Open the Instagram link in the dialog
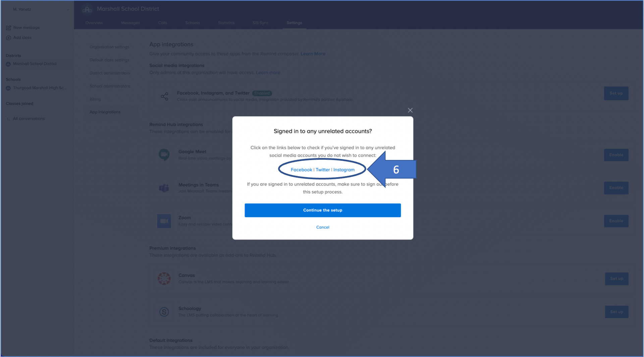The width and height of the screenshot is (644, 357). click(344, 170)
